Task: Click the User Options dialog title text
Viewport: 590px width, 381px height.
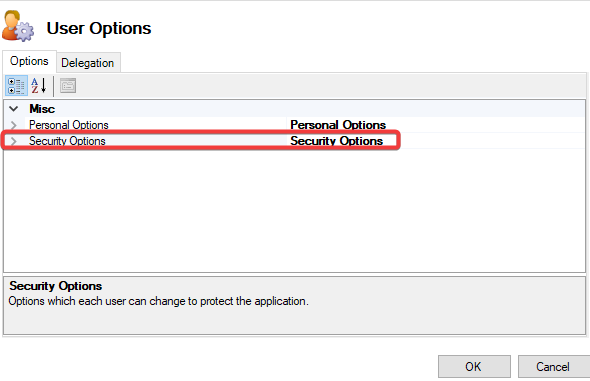Action: click(x=99, y=28)
